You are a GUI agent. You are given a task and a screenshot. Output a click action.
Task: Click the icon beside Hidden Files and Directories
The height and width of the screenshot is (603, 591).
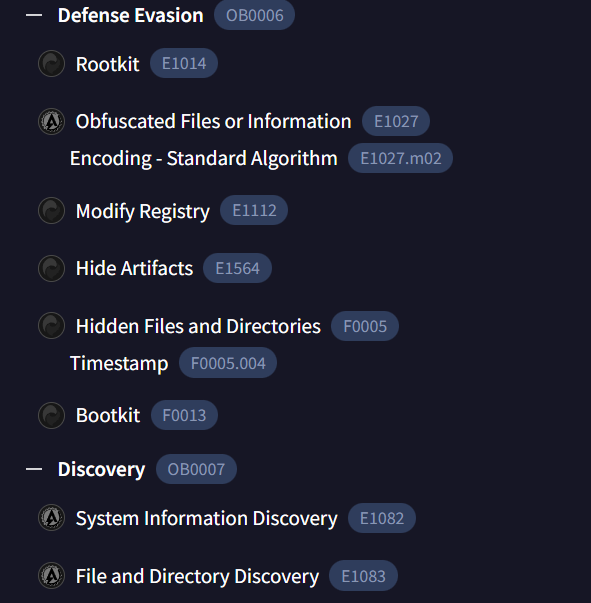pyautogui.click(x=52, y=326)
